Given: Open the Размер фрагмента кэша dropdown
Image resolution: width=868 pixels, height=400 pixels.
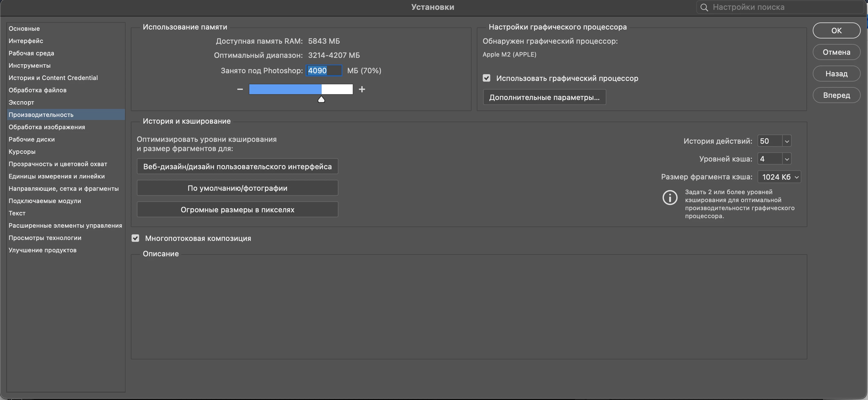Looking at the screenshot, I should 779,177.
